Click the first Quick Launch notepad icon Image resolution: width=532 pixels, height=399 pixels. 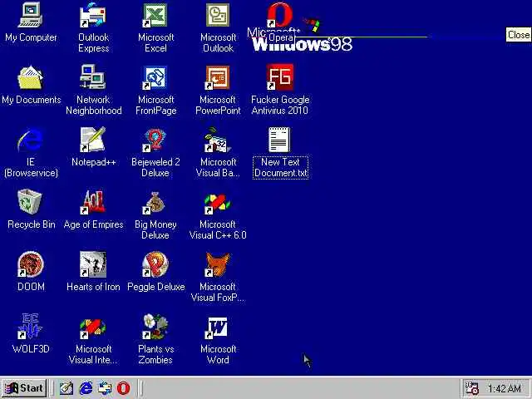pyautogui.click(x=66, y=388)
